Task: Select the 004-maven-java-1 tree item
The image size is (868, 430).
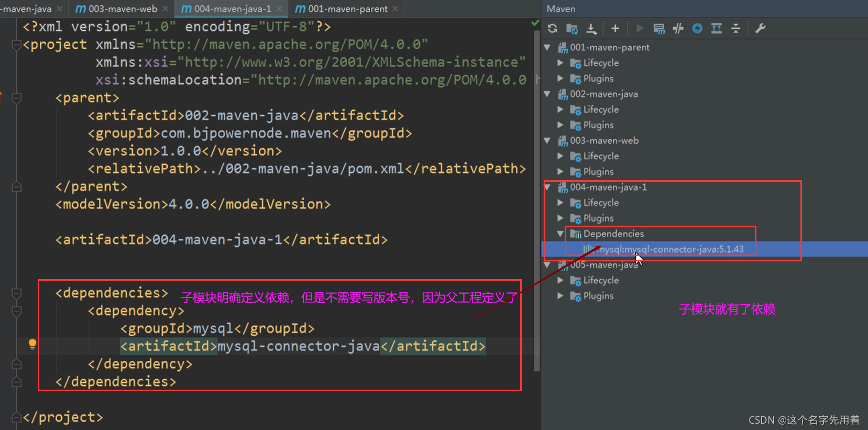Action: pyautogui.click(x=609, y=187)
